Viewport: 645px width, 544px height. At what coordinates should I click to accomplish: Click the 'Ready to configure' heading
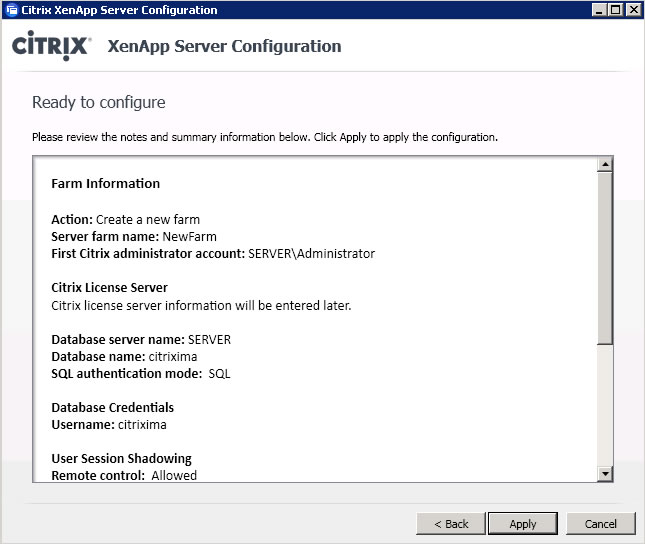(99, 102)
